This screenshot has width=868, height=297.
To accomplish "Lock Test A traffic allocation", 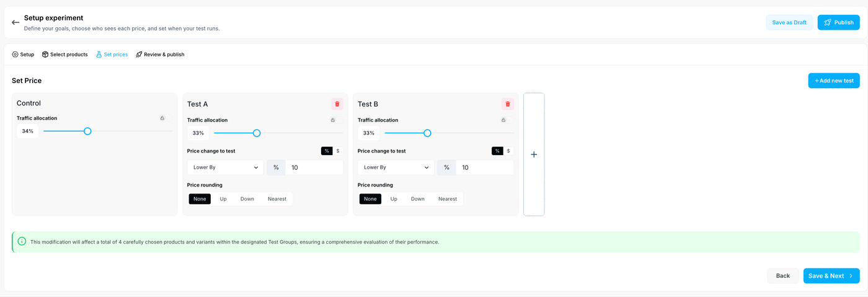I will [333, 120].
